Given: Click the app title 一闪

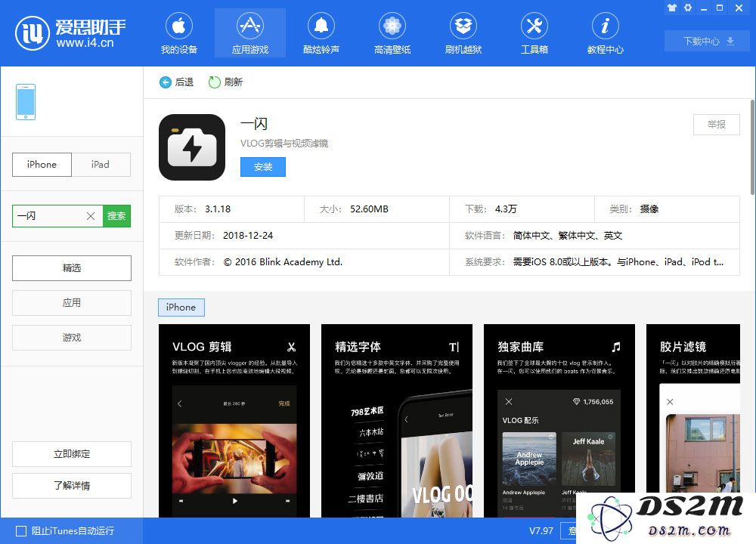Looking at the screenshot, I should click(254, 124).
